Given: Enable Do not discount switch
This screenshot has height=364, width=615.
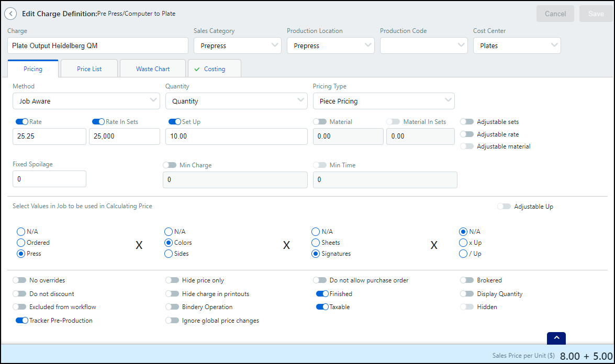Looking at the screenshot, I should click(19, 294).
